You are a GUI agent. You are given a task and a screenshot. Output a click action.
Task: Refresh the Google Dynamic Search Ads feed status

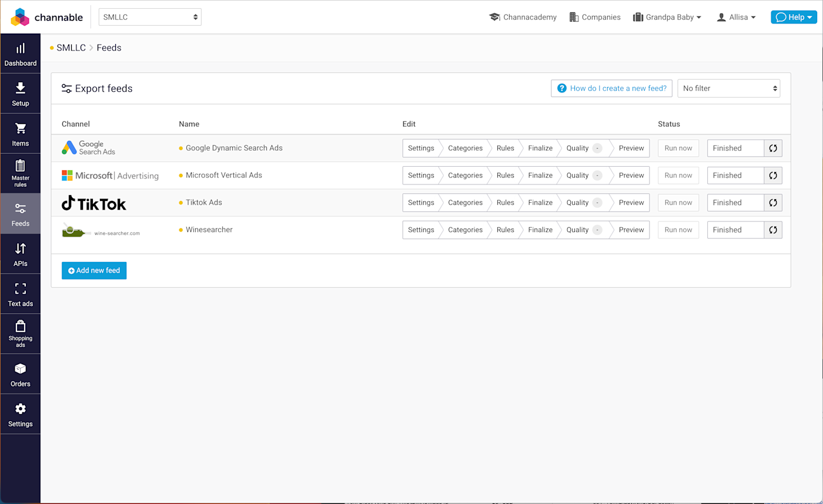(x=773, y=148)
